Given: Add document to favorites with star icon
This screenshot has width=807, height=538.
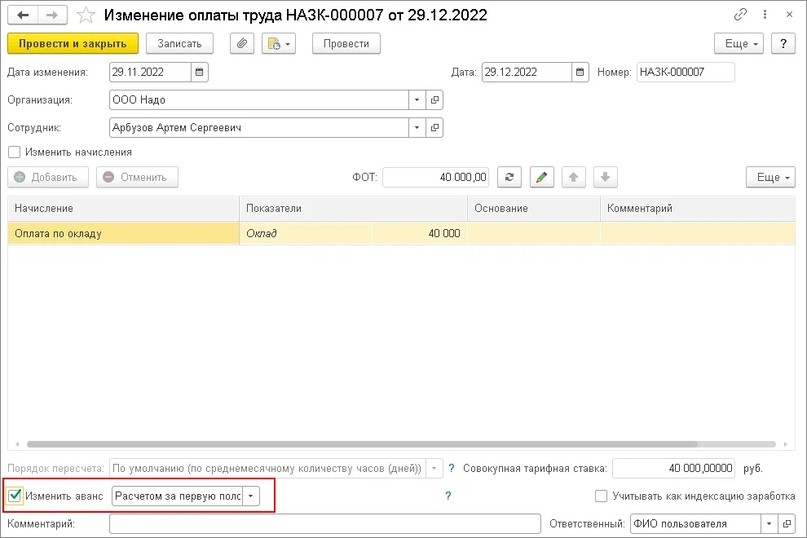Looking at the screenshot, I should 85,15.
